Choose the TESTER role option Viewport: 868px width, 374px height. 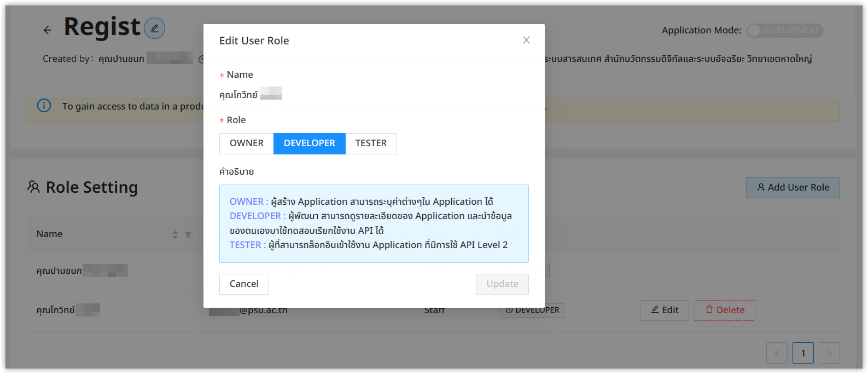(371, 143)
